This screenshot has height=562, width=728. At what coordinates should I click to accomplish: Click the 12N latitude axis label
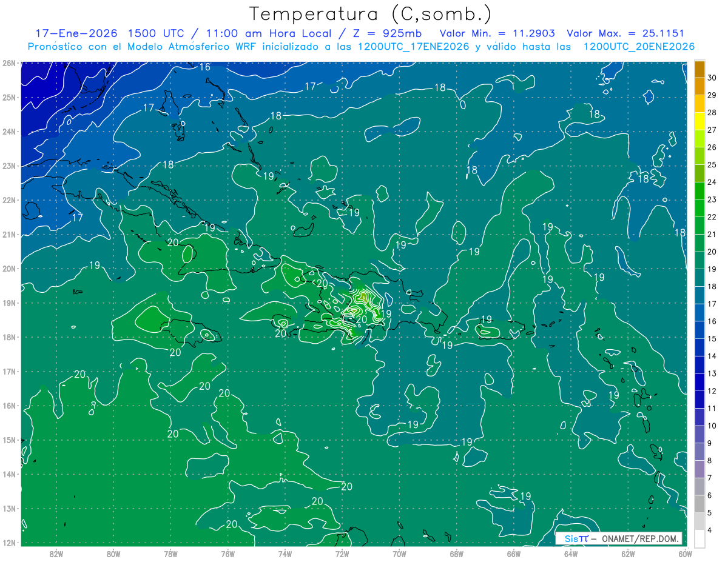8,543
